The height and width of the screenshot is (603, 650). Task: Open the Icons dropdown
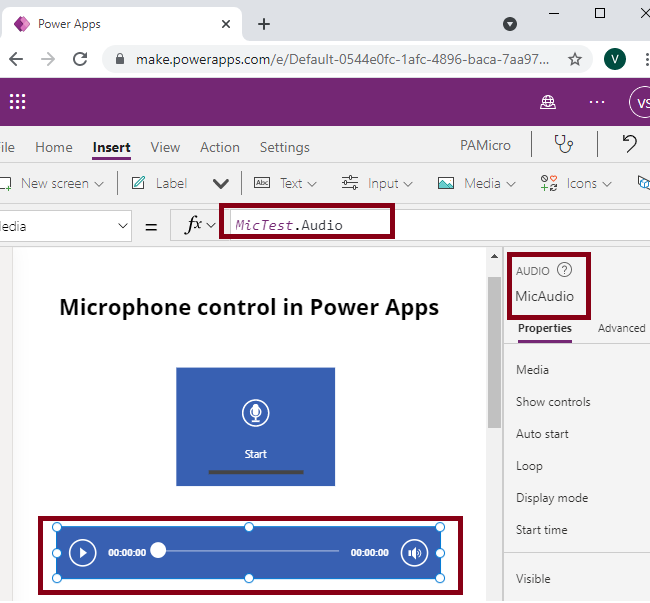click(576, 183)
